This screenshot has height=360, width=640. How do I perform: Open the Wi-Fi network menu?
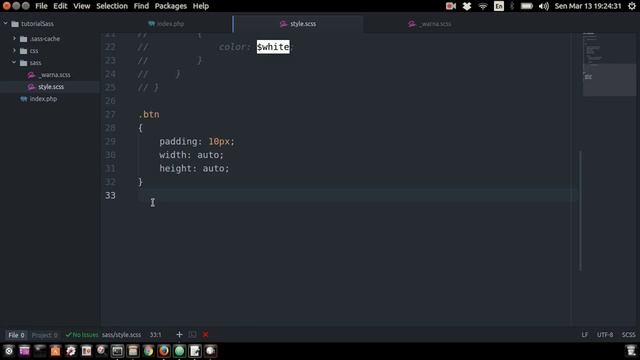pos(483,6)
